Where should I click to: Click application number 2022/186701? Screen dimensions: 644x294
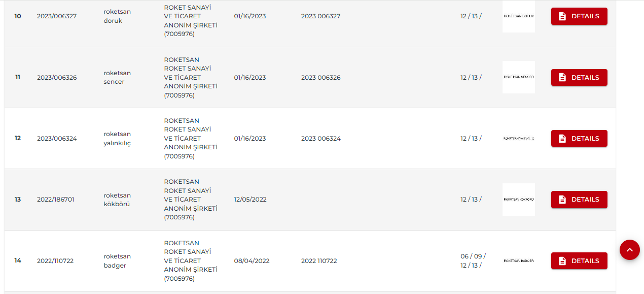tap(55, 200)
